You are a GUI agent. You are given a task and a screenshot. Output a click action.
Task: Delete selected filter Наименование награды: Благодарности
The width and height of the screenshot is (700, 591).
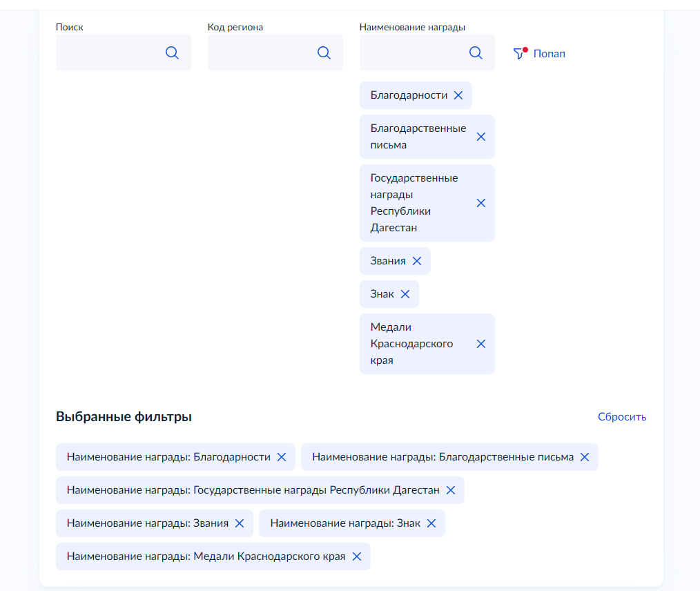282,457
